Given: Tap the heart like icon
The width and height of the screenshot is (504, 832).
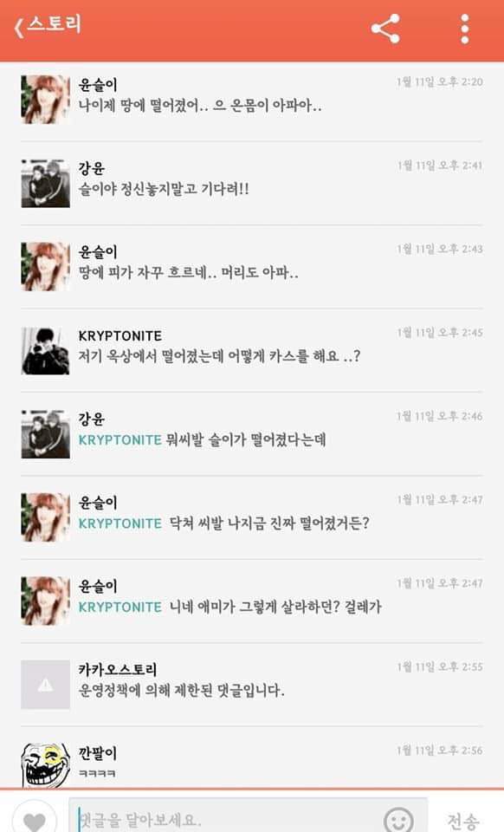Looking at the screenshot, I should tap(35, 820).
